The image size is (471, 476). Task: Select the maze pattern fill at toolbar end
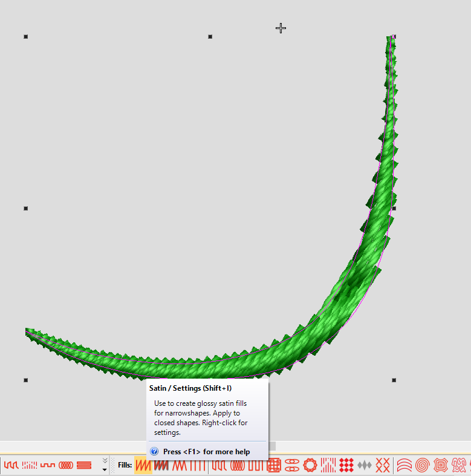click(459, 465)
